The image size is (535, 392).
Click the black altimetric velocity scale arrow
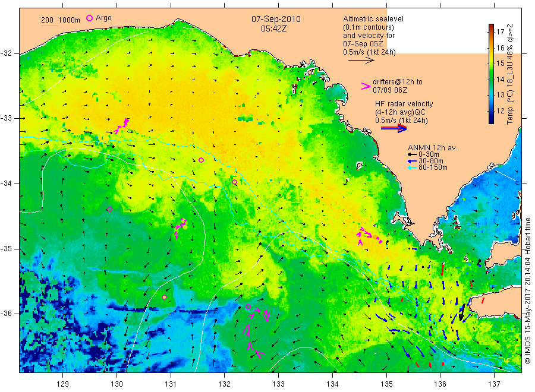click(x=361, y=61)
